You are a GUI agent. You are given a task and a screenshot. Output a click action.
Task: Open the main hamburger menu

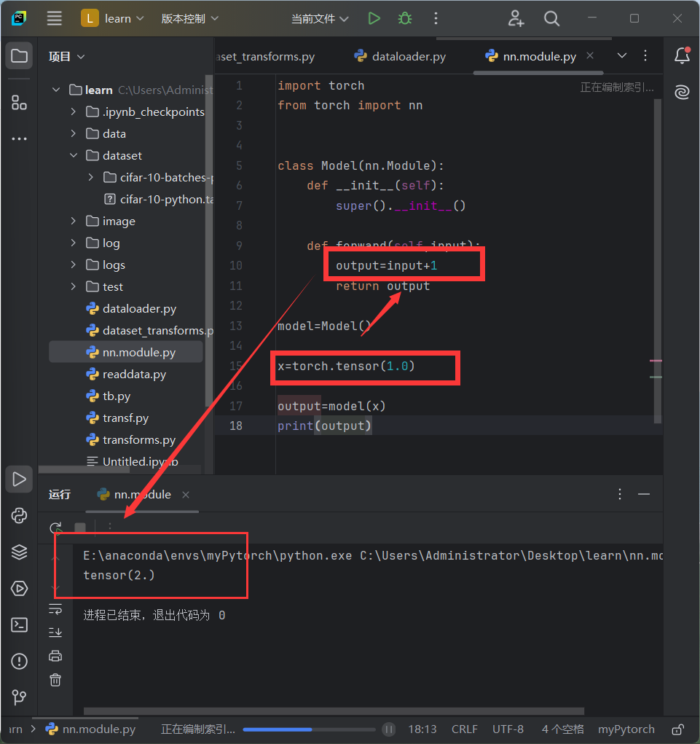point(55,18)
